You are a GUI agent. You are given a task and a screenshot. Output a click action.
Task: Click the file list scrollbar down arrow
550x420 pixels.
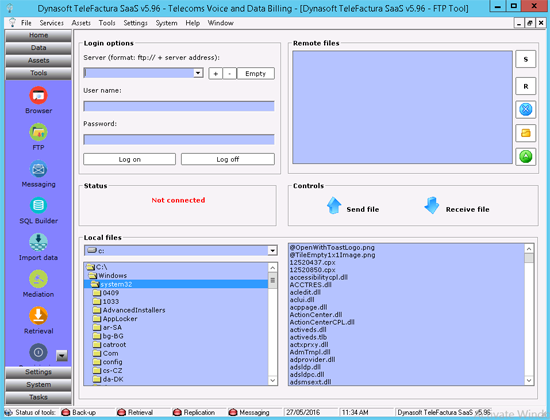[x=529, y=380]
